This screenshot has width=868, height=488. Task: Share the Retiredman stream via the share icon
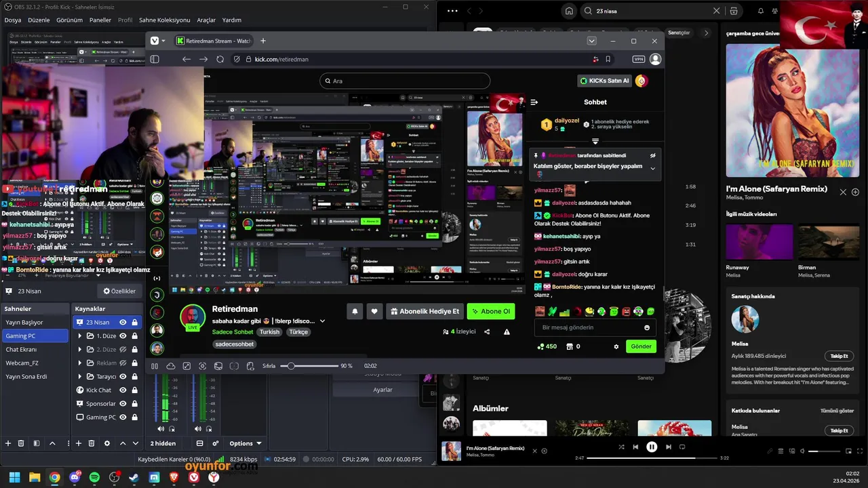(x=487, y=331)
